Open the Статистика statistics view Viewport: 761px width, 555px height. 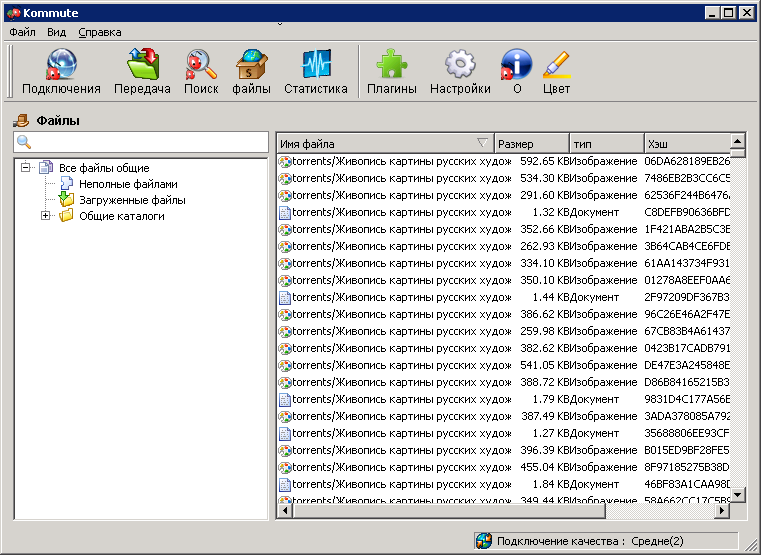click(x=315, y=71)
